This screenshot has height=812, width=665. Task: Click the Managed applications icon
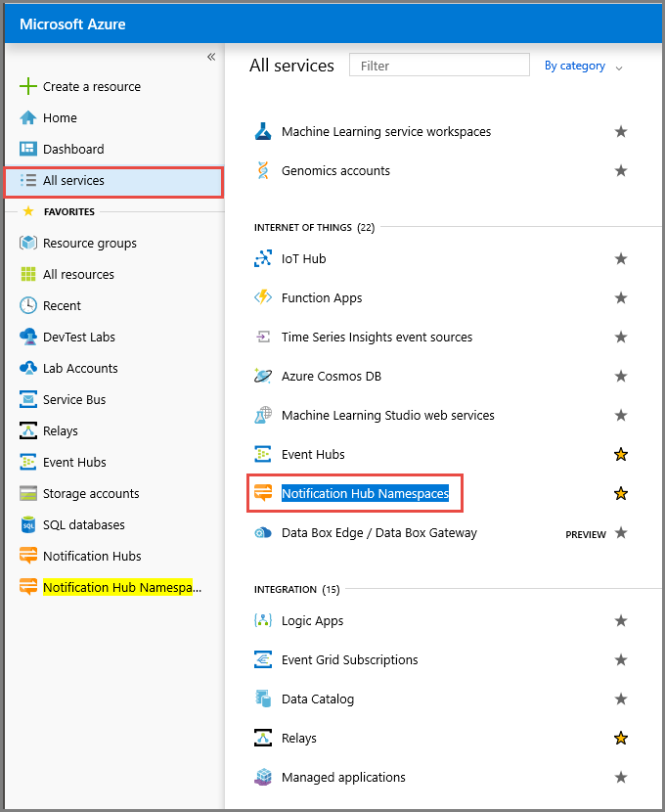(263, 777)
